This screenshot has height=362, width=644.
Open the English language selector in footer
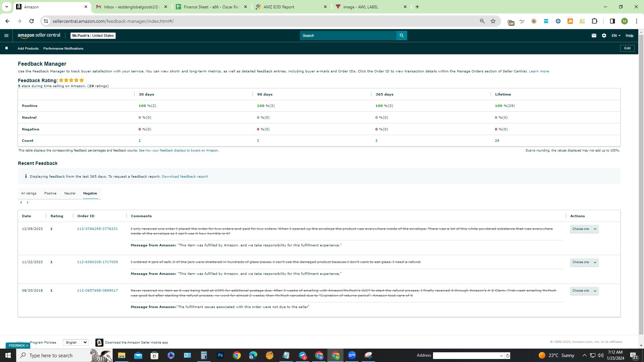click(76, 342)
